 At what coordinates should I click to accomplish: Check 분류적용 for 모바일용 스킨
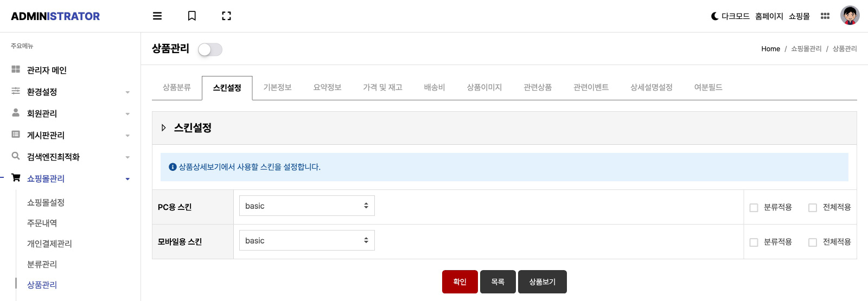tap(754, 242)
